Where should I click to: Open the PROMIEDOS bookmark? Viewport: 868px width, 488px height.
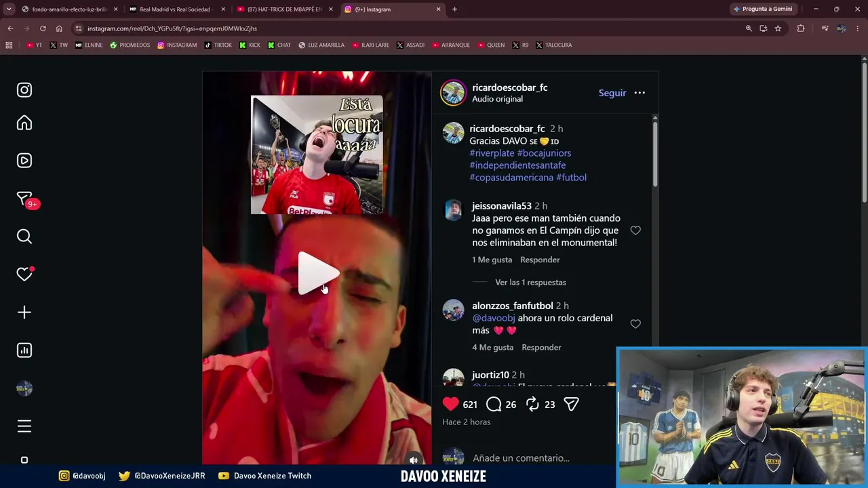pos(130,45)
